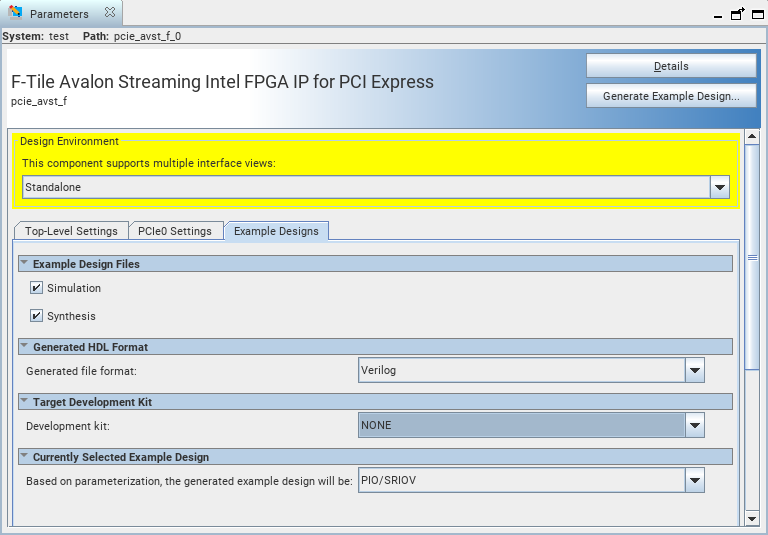Image resolution: width=768 pixels, height=535 pixels.
Task: Click Generate Example Design button
Action: (x=671, y=96)
